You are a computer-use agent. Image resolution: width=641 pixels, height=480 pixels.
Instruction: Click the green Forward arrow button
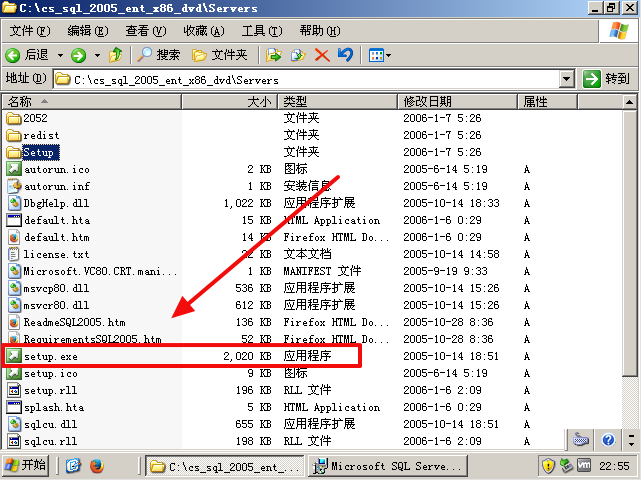[78, 55]
